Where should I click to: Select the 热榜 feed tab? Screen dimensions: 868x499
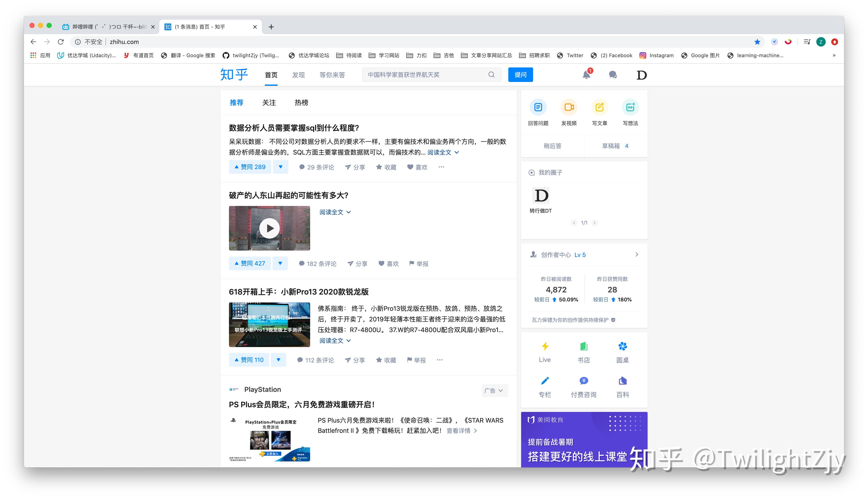301,102
